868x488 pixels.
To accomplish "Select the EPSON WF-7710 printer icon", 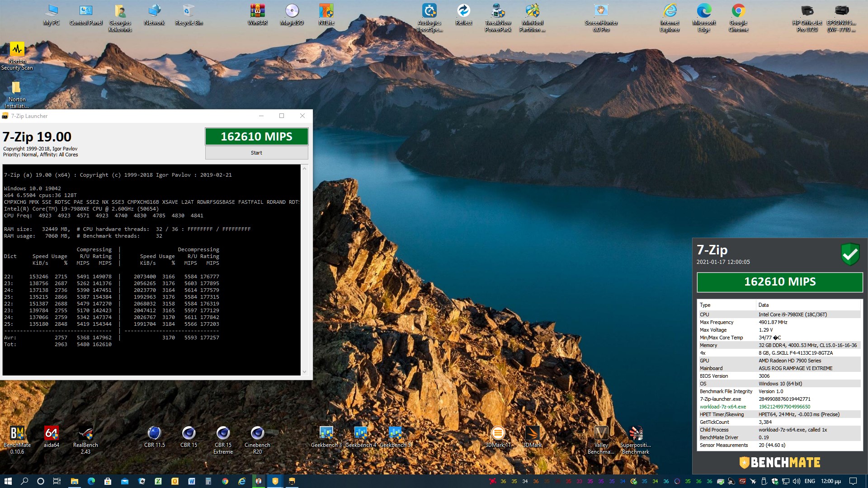I will 841,18.
